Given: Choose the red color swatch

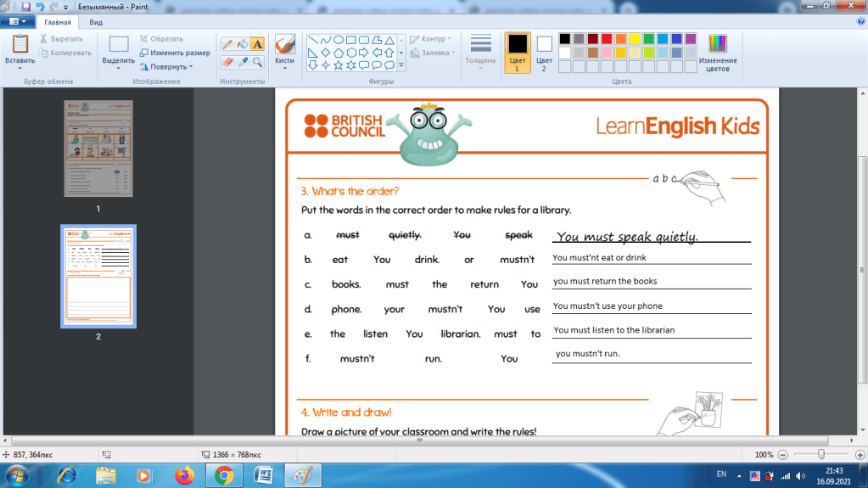Looking at the screenshot, I should (x=608, y=39).
